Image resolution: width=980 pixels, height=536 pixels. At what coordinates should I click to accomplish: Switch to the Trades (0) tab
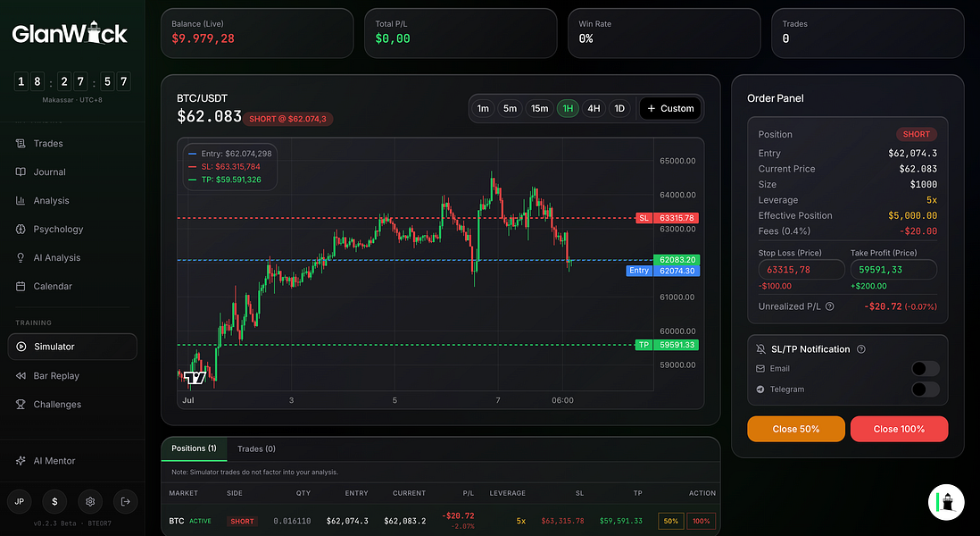click(256, 449)
